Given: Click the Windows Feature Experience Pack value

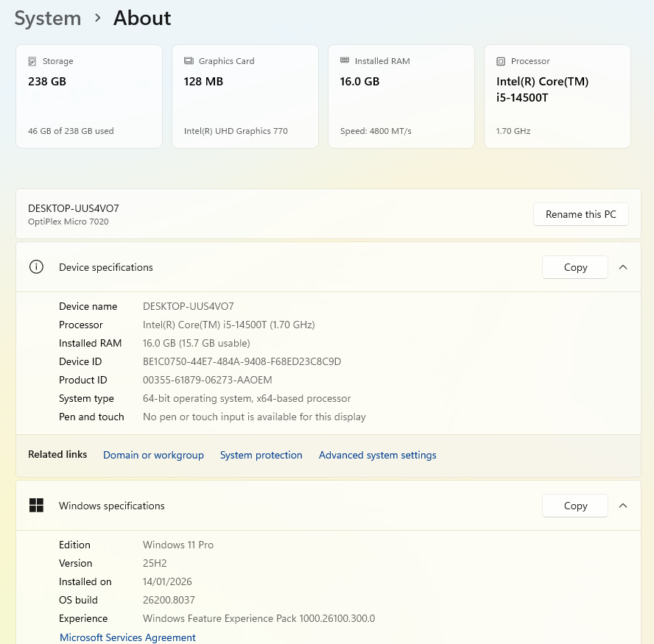Looking at the screenshot, I should (x=259, y=618).
